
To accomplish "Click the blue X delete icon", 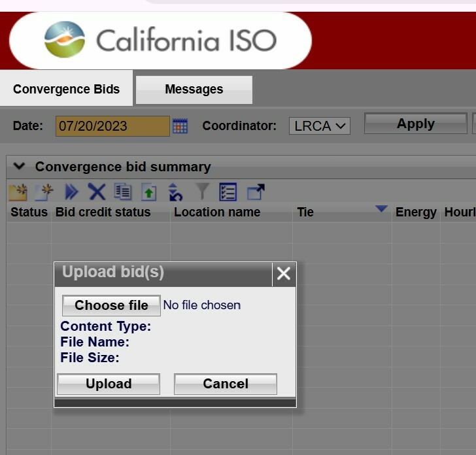I will [97, 192].
